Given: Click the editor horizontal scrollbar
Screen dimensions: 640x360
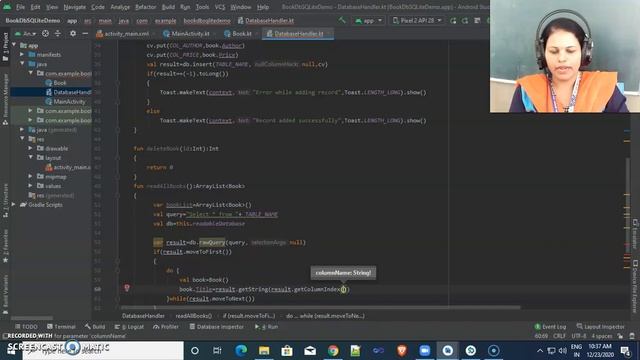Looking at the screenshot, I should 320,307.
